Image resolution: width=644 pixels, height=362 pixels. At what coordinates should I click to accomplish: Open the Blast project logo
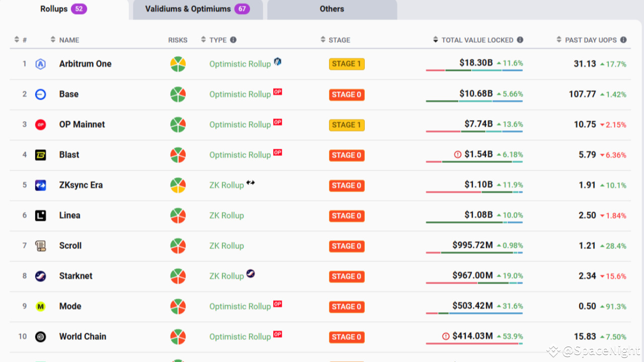click(40, 155)
